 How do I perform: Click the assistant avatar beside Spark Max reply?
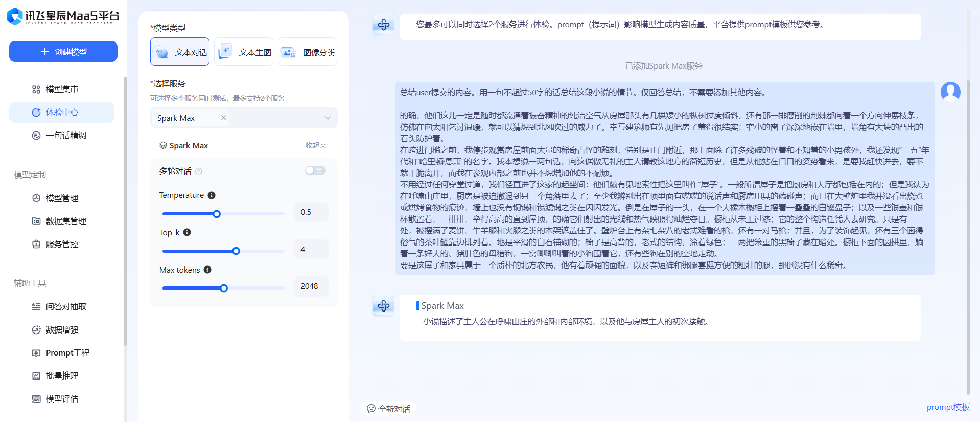383,306
